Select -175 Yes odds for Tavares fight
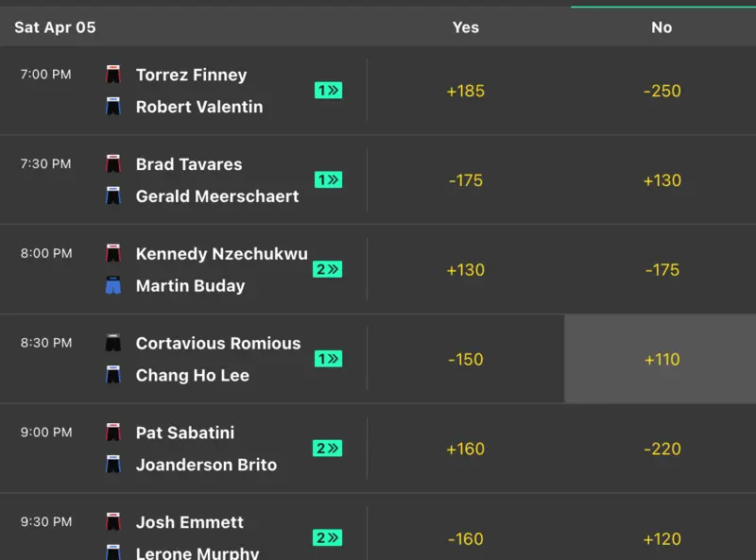 tap(466, 180)
